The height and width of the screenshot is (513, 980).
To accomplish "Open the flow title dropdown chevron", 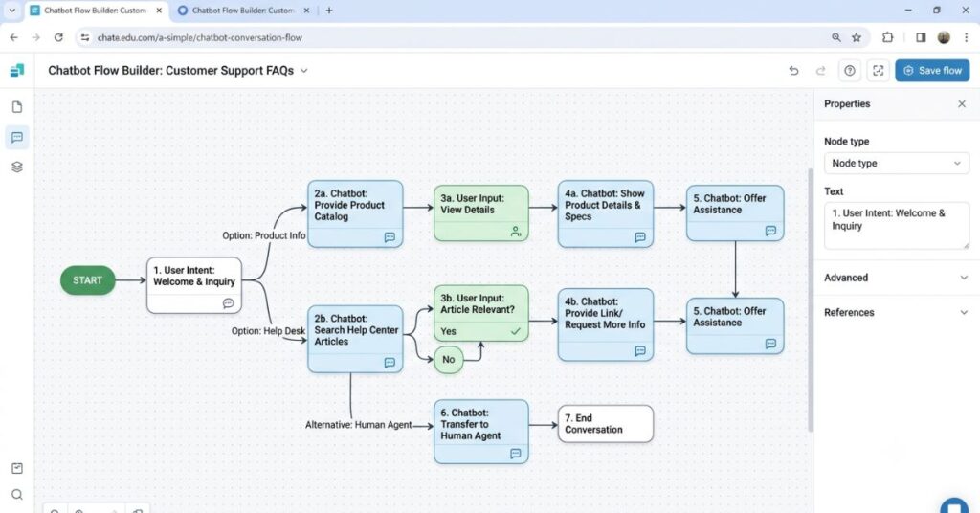I will pos(303,71).
